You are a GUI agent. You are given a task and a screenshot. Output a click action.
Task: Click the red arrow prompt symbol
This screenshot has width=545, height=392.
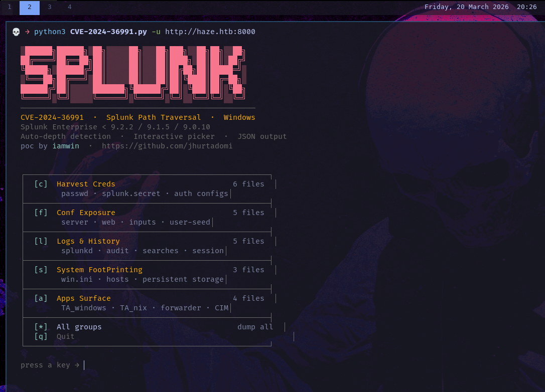click(x=27, y=32)
